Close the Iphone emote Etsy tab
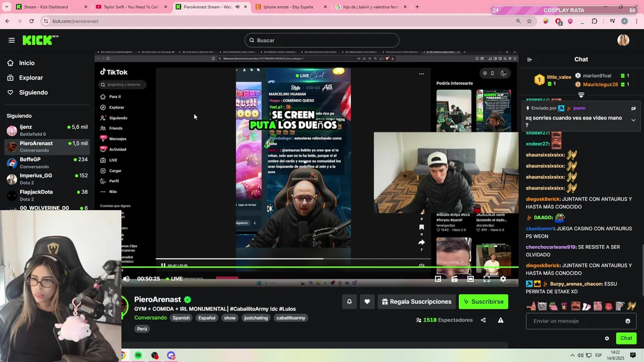This screenshot has height=362, width=644. (325, 7)
